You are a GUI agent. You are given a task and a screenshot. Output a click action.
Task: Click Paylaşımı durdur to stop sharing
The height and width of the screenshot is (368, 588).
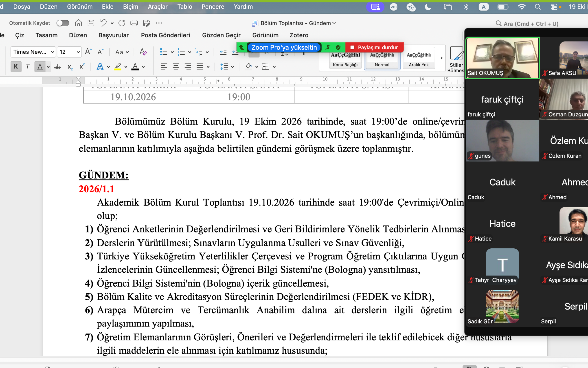coord(374,47)
